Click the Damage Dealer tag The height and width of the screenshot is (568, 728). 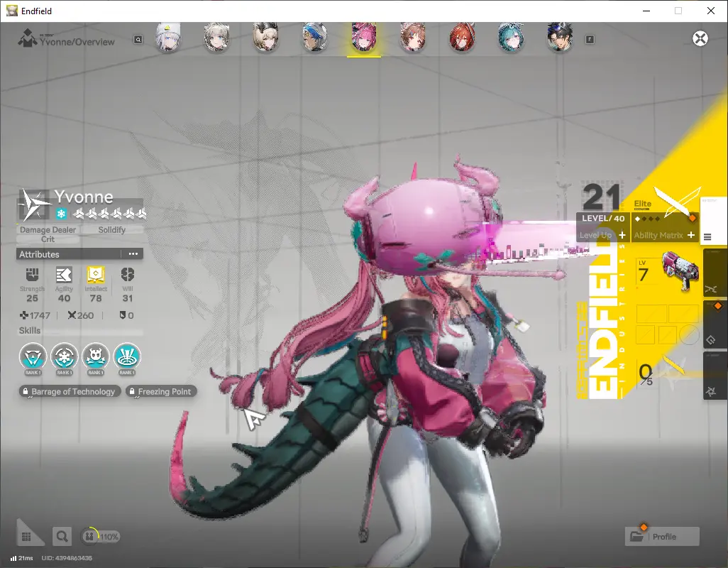48,230
